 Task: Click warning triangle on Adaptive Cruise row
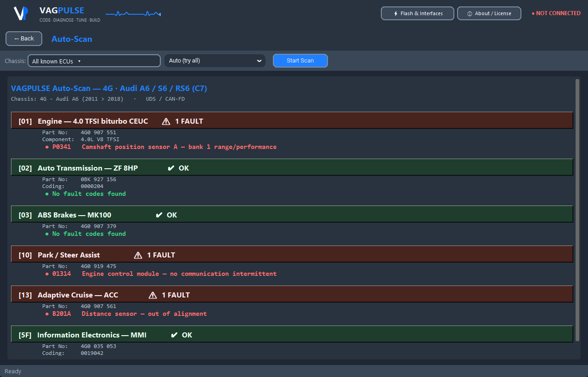point(153,295)
